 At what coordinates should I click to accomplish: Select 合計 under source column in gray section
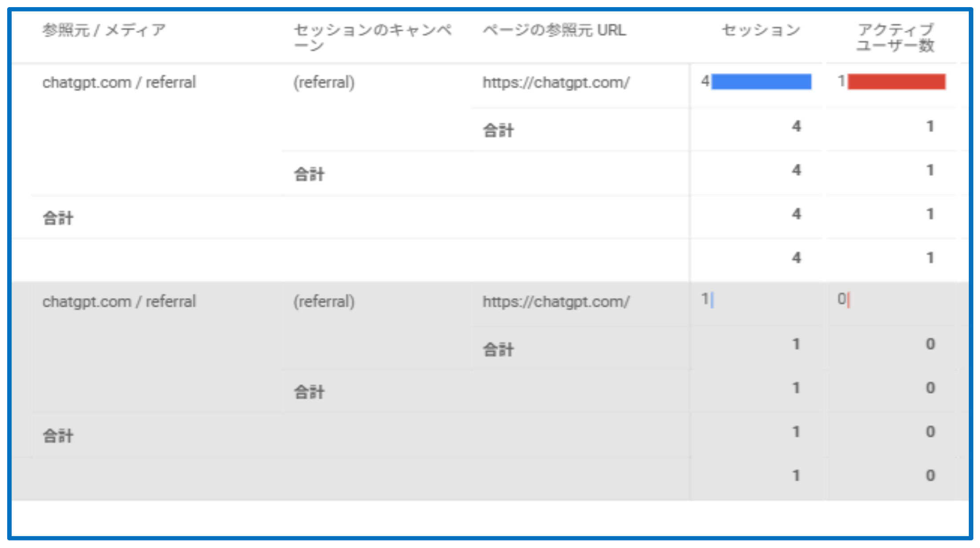point(58,436)
